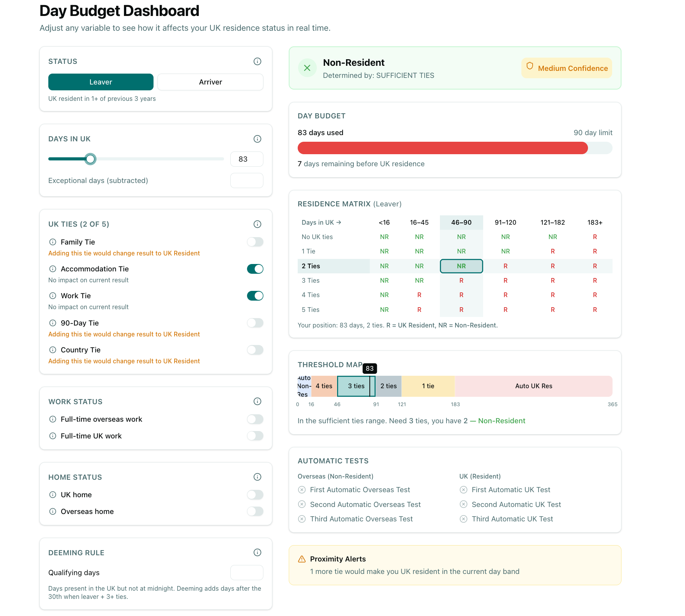The width and height of the screenshot is (685, 616).
Task: Click the X icon in Non-Resident banner
Action: pyautogui.click(x=307, y=68)
